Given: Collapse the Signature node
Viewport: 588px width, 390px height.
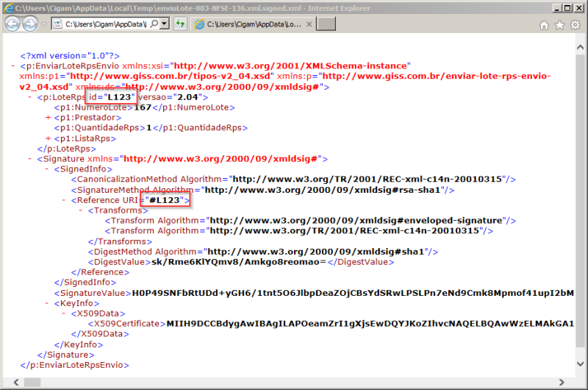Looking at the screenshot, I should point(30,159).
